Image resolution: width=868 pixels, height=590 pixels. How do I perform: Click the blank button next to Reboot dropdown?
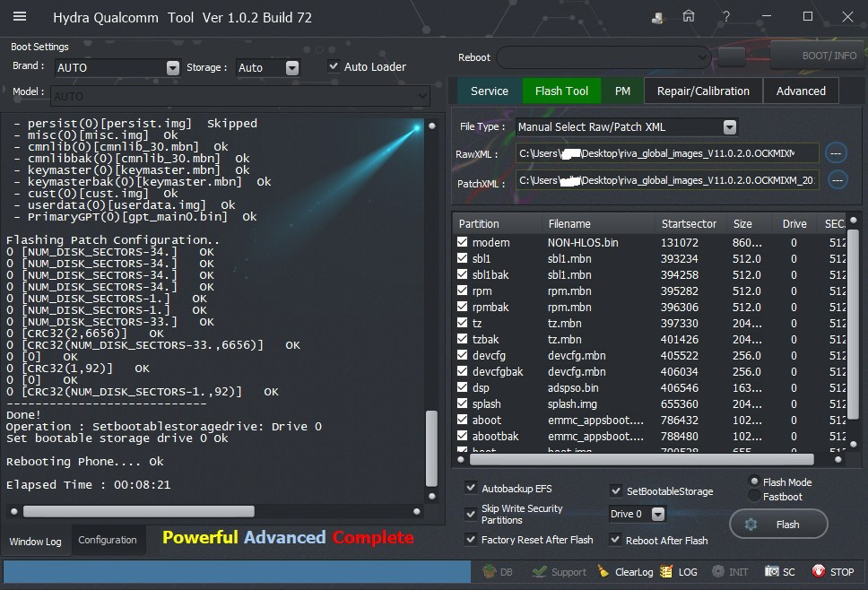(732, 56)
